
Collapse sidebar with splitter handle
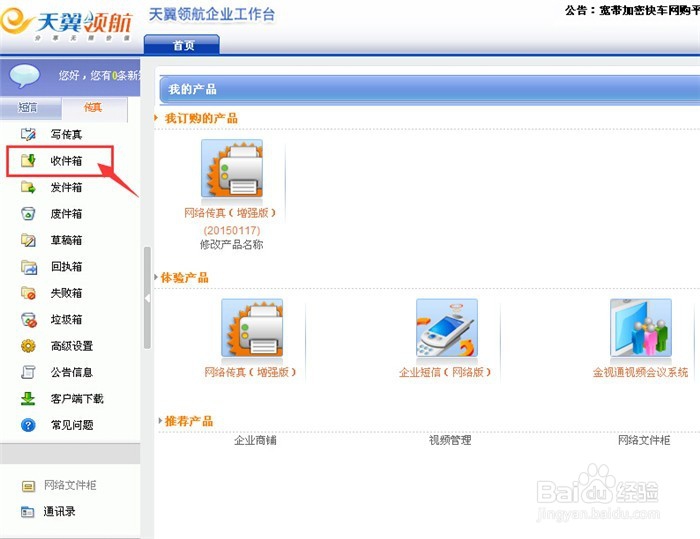[147, 298]
